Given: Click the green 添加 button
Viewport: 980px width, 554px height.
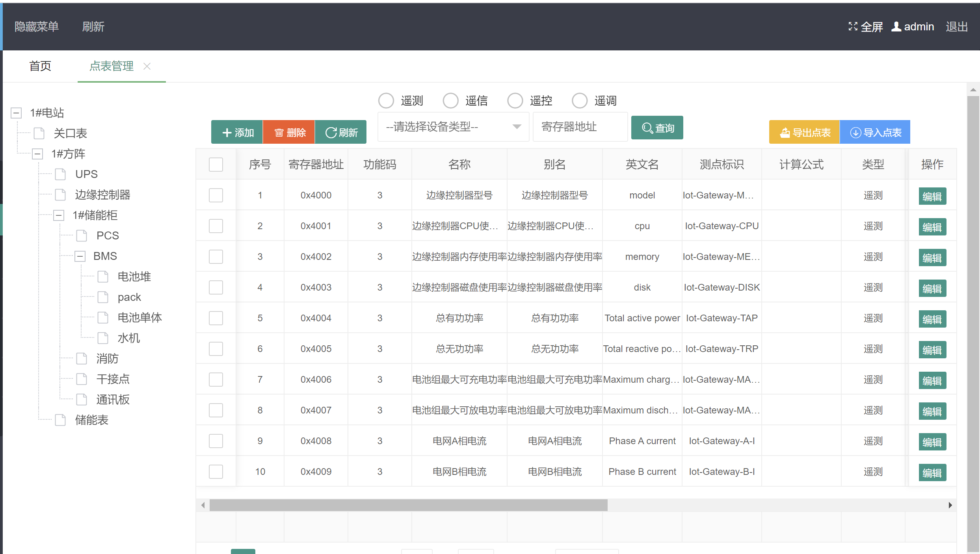Looking at the screenshot, I should (x=237, y=132).
